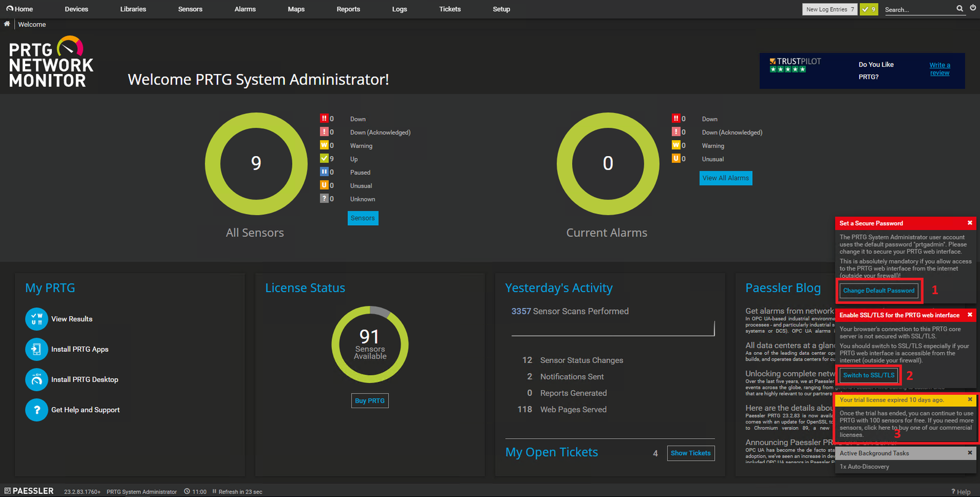The height and width of the screenshot is (497, 980).
Task: Click the breadcrumb home icon
Action: (7, 24)
